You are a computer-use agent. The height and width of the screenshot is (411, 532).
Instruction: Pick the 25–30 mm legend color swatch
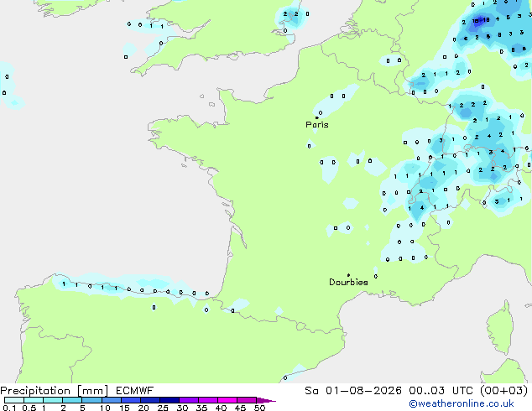point(170,400)
